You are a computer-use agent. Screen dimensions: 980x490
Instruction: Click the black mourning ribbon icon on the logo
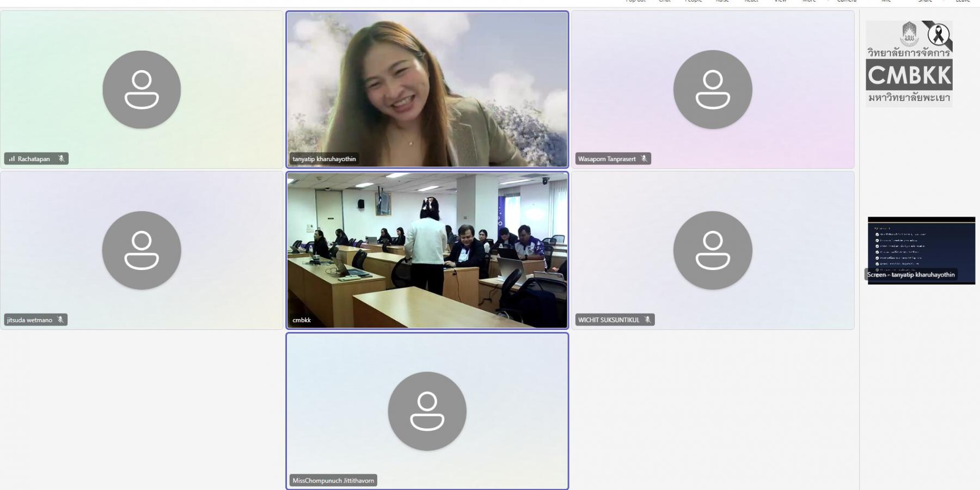(938, 35)
